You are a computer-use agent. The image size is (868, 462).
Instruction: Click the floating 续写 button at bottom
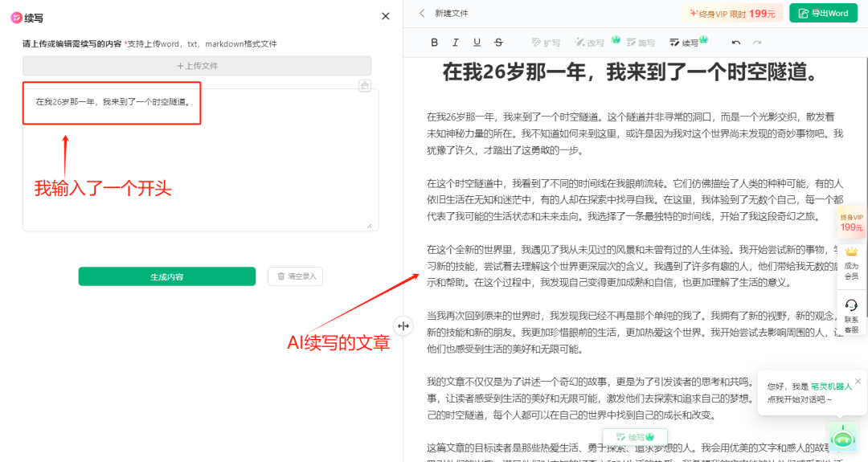point(634,437)
